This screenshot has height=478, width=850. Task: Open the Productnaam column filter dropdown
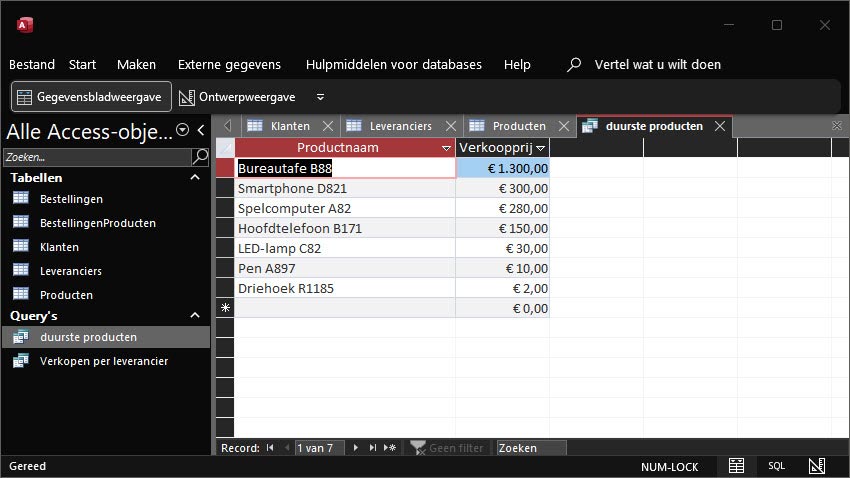point(446,148)
